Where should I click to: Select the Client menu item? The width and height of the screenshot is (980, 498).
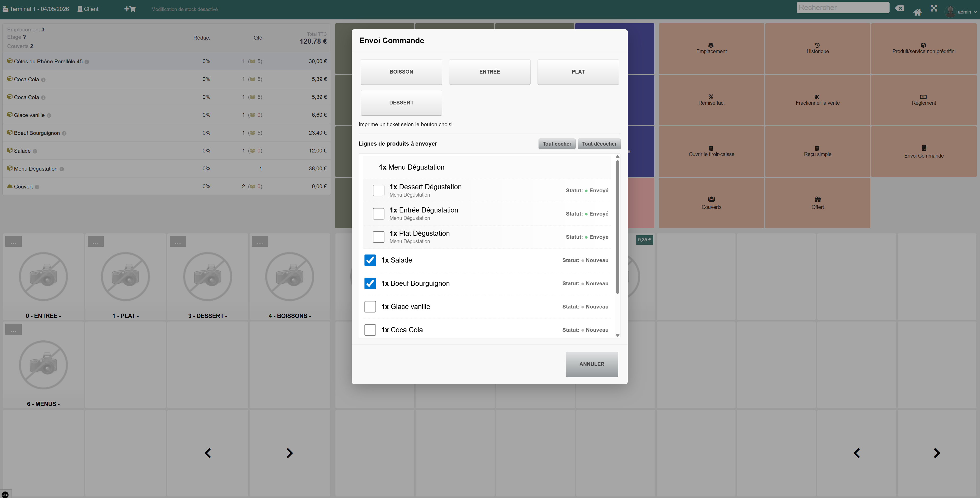click(x=88, y=9)
